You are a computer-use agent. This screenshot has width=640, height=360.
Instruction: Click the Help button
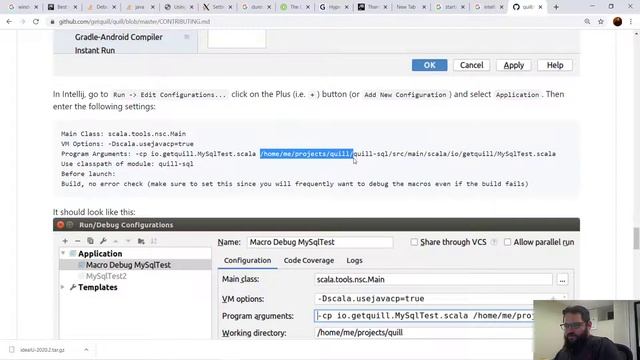[555, 65]
